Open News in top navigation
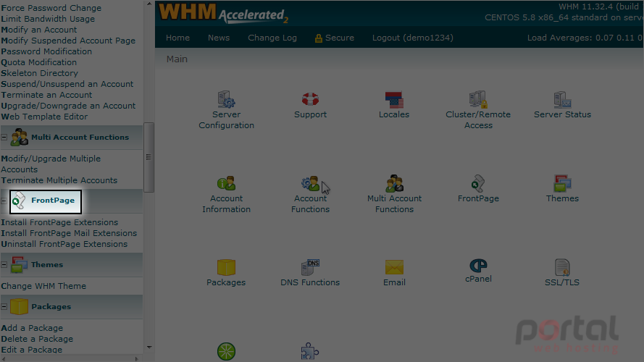644x362 pixels. 219,38
